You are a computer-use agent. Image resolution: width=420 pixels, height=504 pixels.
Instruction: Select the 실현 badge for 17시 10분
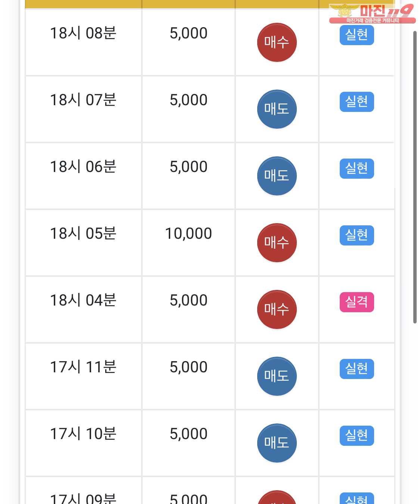coord(357,436)
